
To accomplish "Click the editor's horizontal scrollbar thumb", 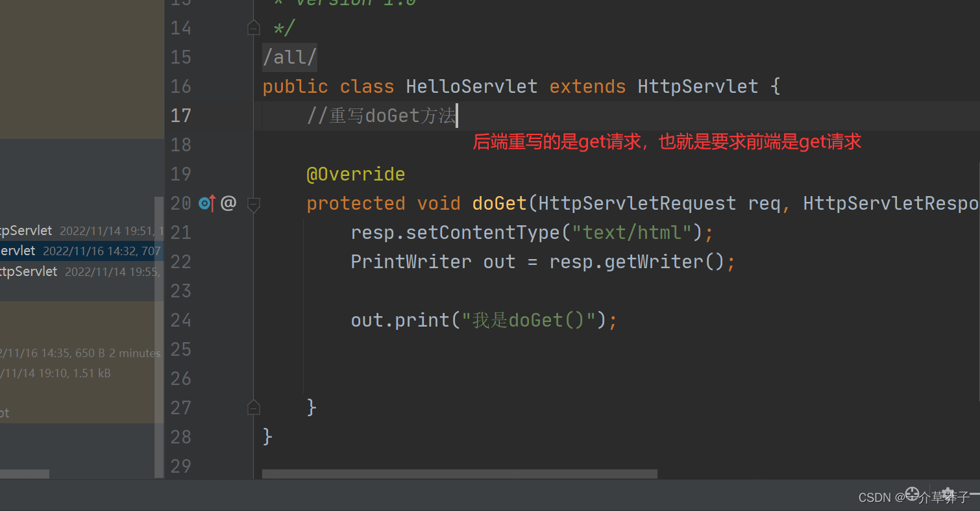I will pyautogui.click(x=459, y=474).
